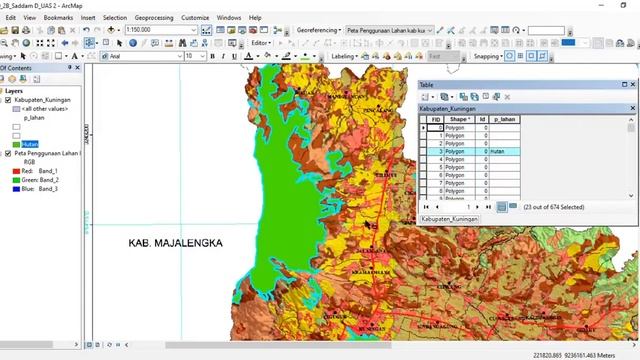Select the Identify tool icon
640x360 pixels.
133,43
